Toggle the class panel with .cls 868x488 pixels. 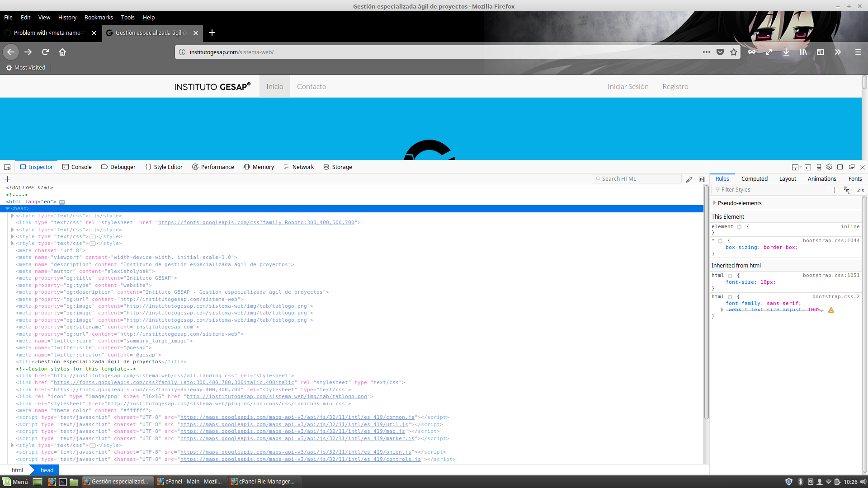[860, 190]
